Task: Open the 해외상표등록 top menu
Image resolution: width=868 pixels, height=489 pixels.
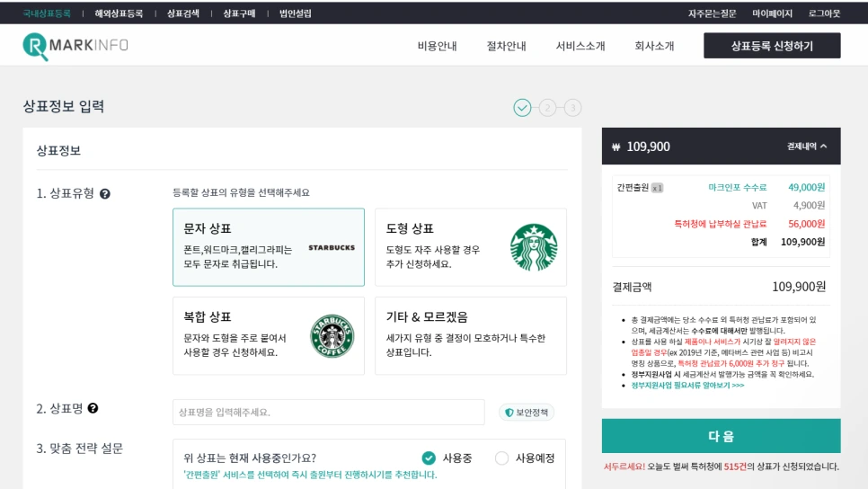Action: [x=119, y=13]
